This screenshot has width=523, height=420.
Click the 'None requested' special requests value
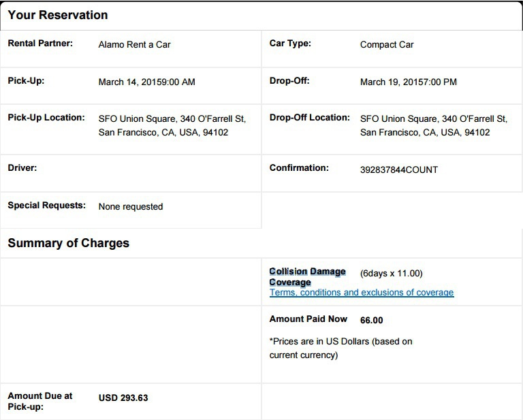coord(131,206)
